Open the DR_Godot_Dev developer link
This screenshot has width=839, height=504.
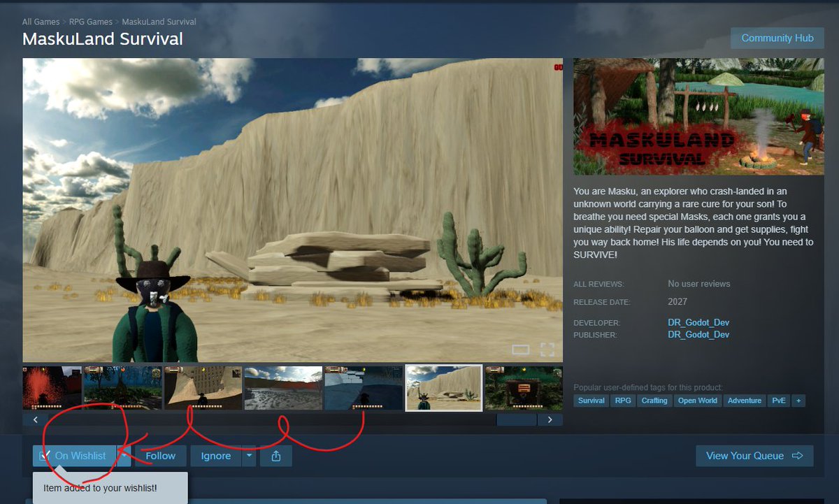point(698,322)
